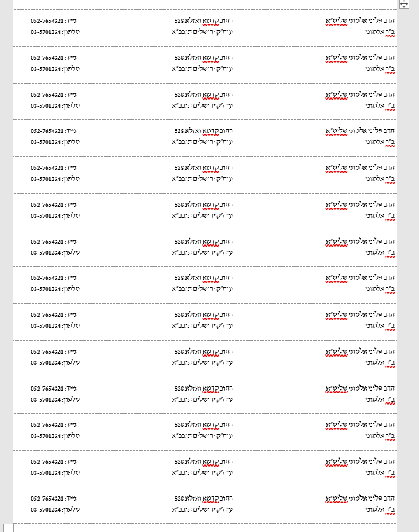Click the mobile number in the sixth row
Screen dimensions: 419x532
(x=47, y=205)
